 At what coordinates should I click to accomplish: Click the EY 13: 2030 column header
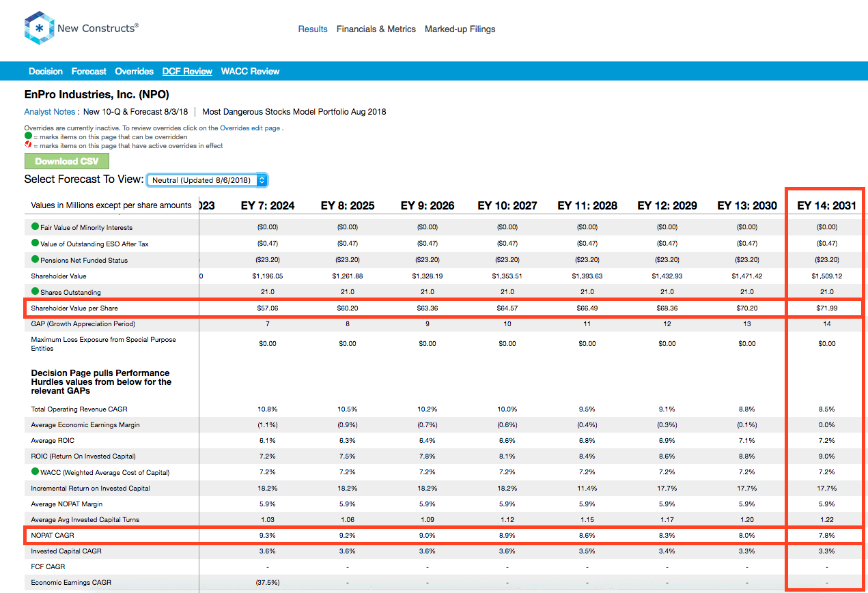point(747,205)
